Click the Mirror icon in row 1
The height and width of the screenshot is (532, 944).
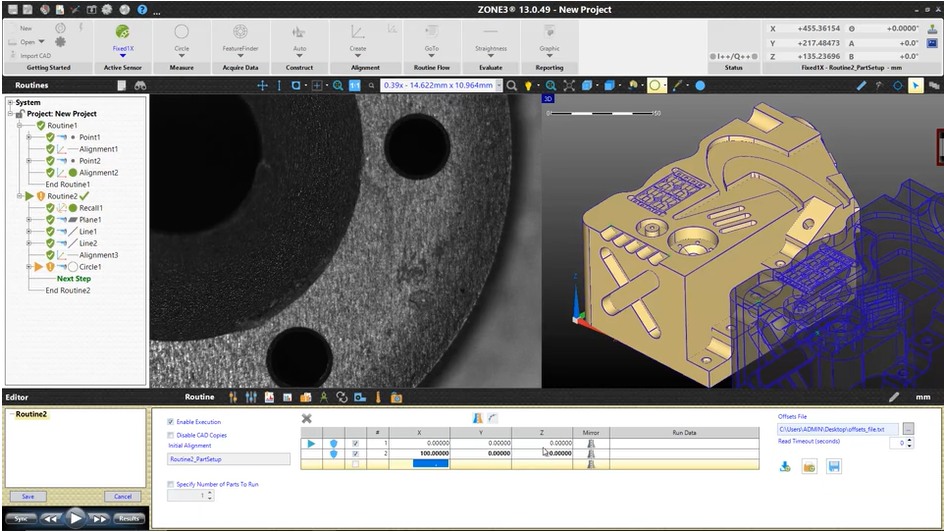tap(590, 443)
